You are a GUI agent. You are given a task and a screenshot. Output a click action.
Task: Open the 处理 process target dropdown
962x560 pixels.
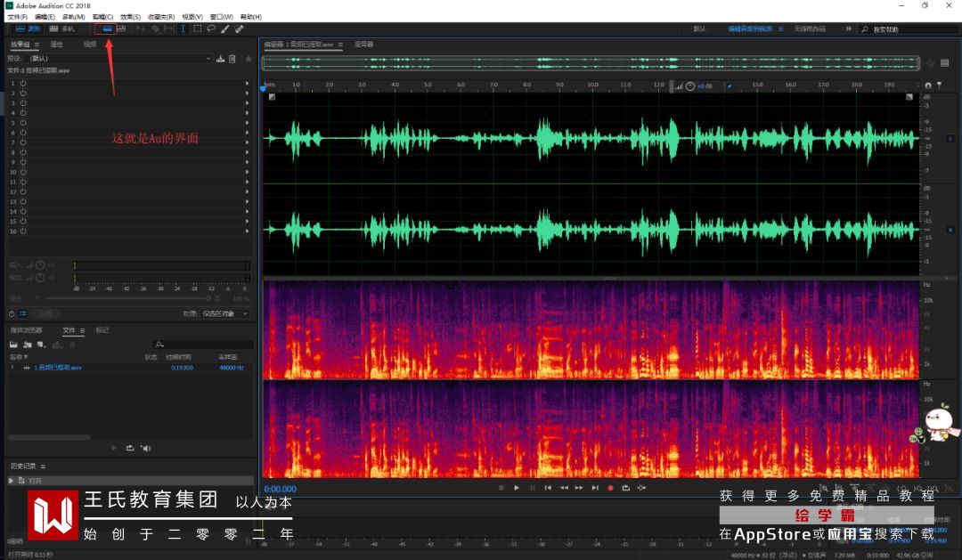(226, 313)
